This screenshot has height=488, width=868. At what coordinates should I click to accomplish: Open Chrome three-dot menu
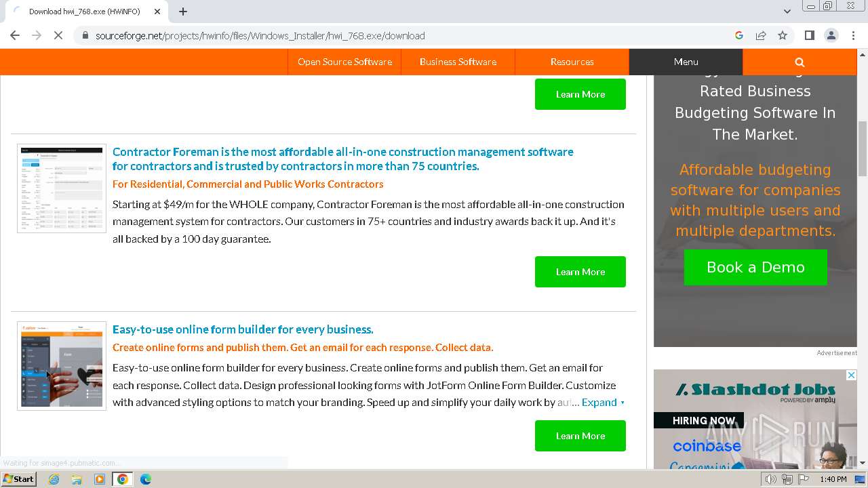(x=853, y=35)
